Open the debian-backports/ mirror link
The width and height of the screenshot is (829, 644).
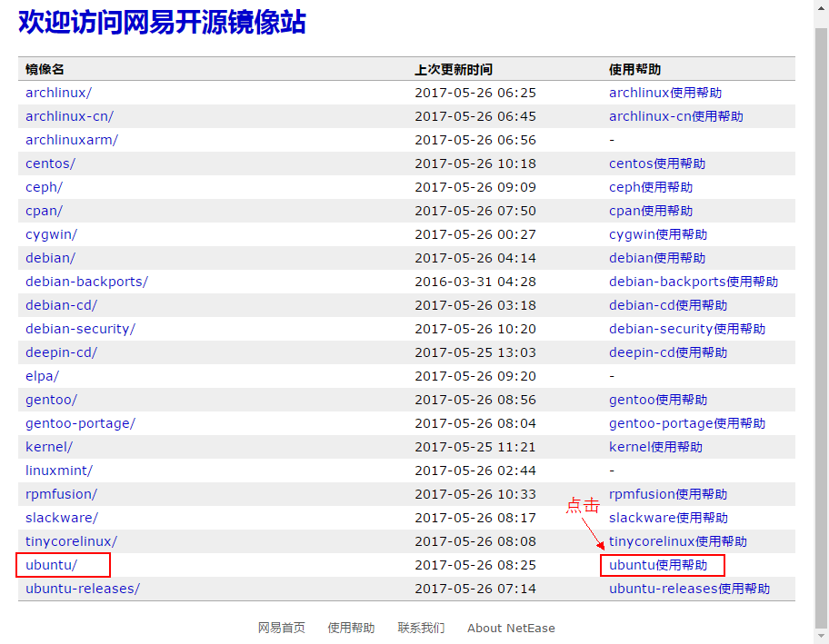coord(86,282)
